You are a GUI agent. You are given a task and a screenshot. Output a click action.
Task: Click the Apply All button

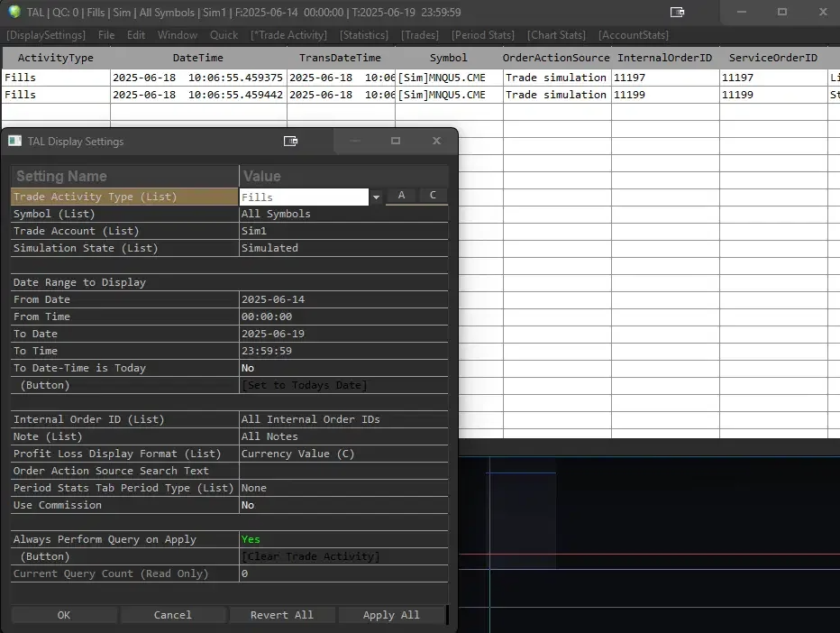pos(391,615)
